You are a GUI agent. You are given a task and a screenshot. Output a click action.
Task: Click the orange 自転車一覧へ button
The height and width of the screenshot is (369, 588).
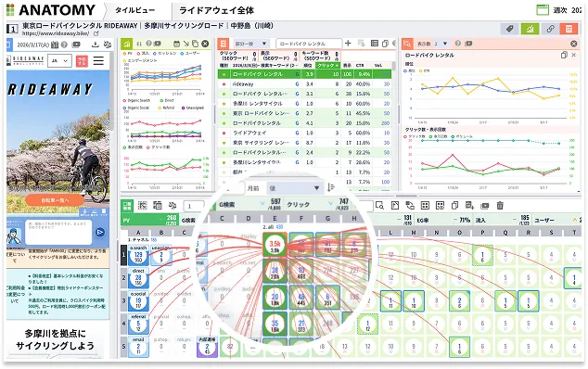[x=55, y=200]
